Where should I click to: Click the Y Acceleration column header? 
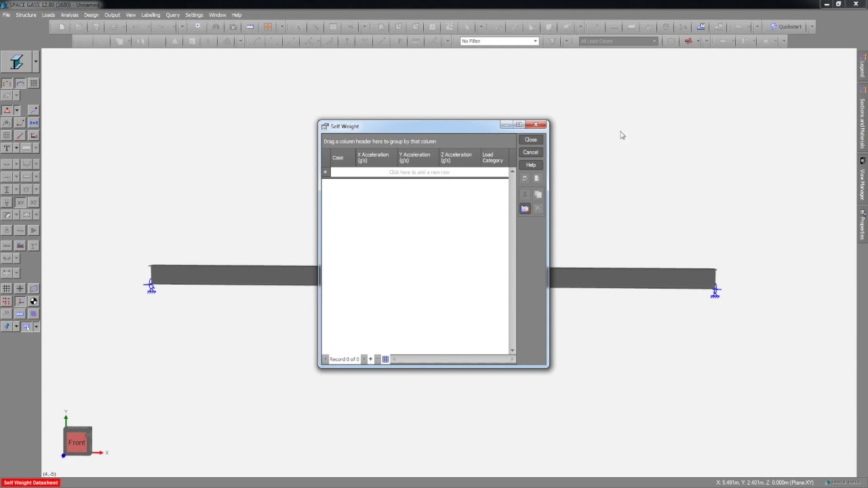417,157
